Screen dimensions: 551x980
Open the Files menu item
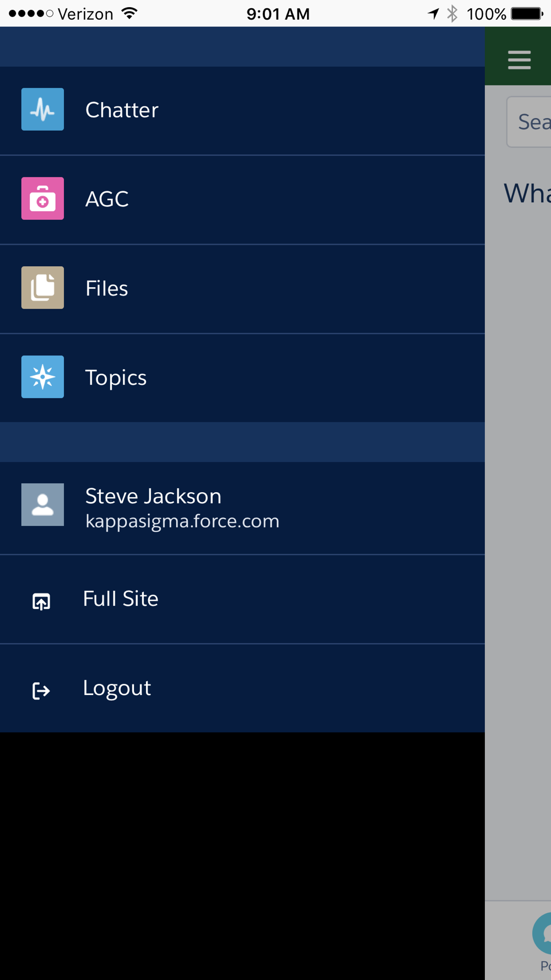coord(242,289)
